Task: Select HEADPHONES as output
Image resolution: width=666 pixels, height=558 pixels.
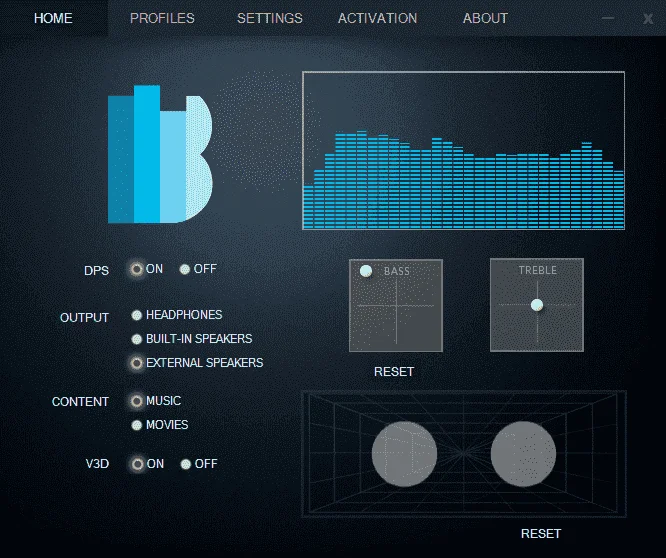Action: [x=136, y=315]
